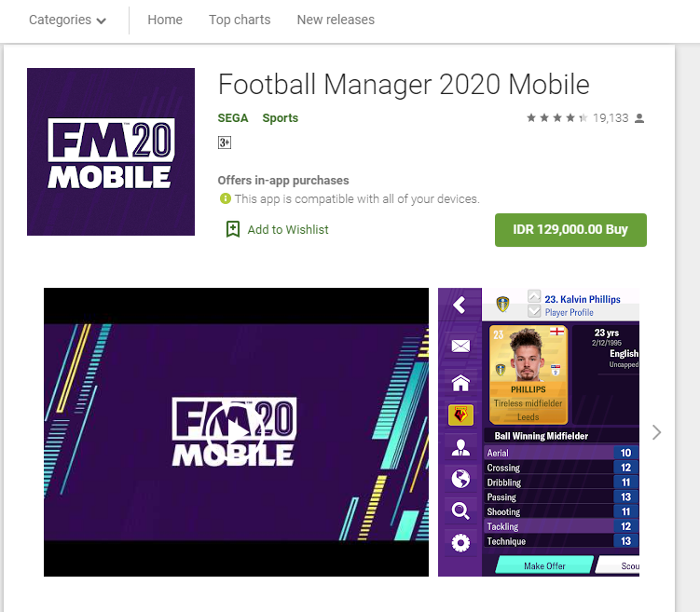Open the Sports category link
Screen dimensions: 700x612
280,117
